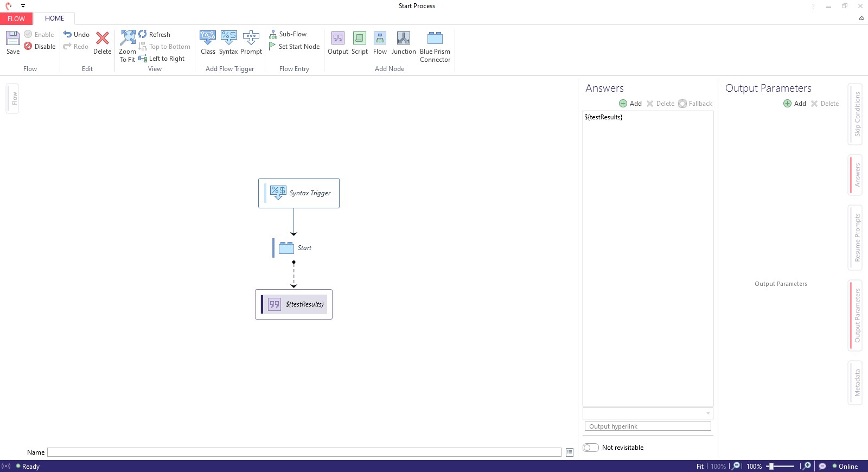Delete the selected node with the red X
This screenshot has width=868, height=472.
tap(102, 42)
